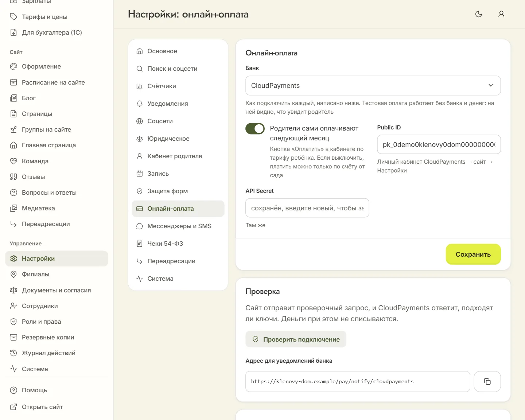Click the receipt icon beside Чеки 54-ФЗ
Image resolution: width=525 pixels, height=420 pixels.
[x=139, y=244]
